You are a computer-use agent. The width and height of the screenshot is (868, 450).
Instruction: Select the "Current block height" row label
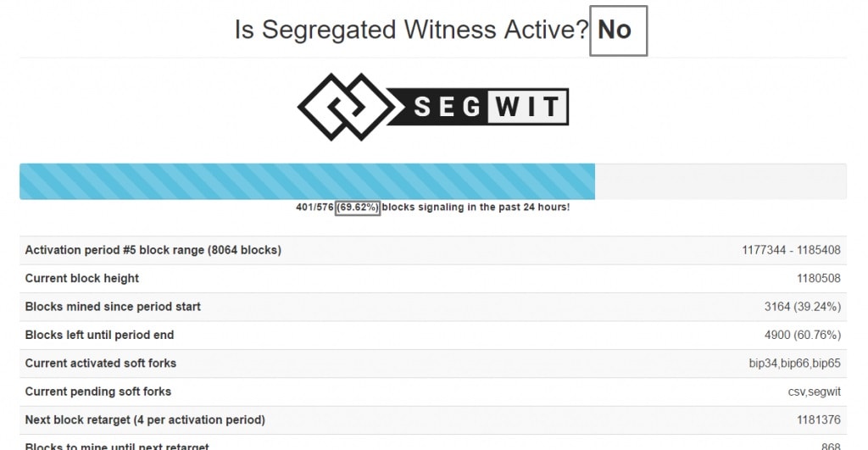[x=82, y=278]
